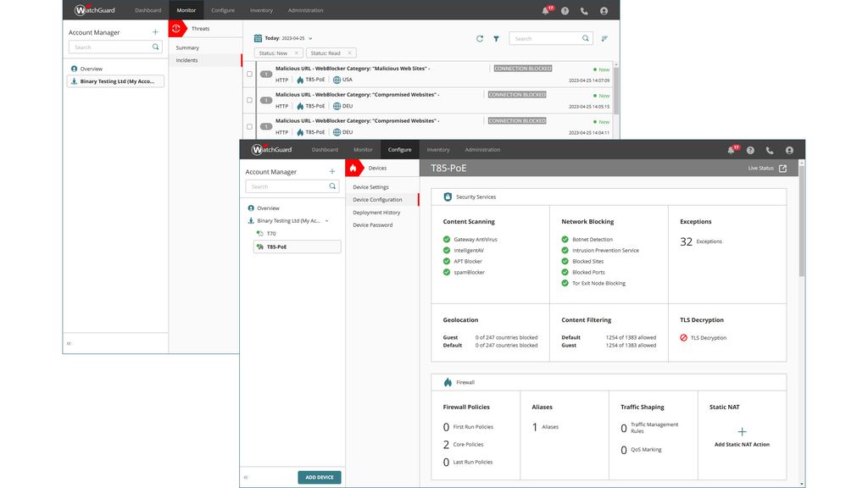
Task: Click the incidents search input field
Action: pyautogui.click(x=544, y=38)
